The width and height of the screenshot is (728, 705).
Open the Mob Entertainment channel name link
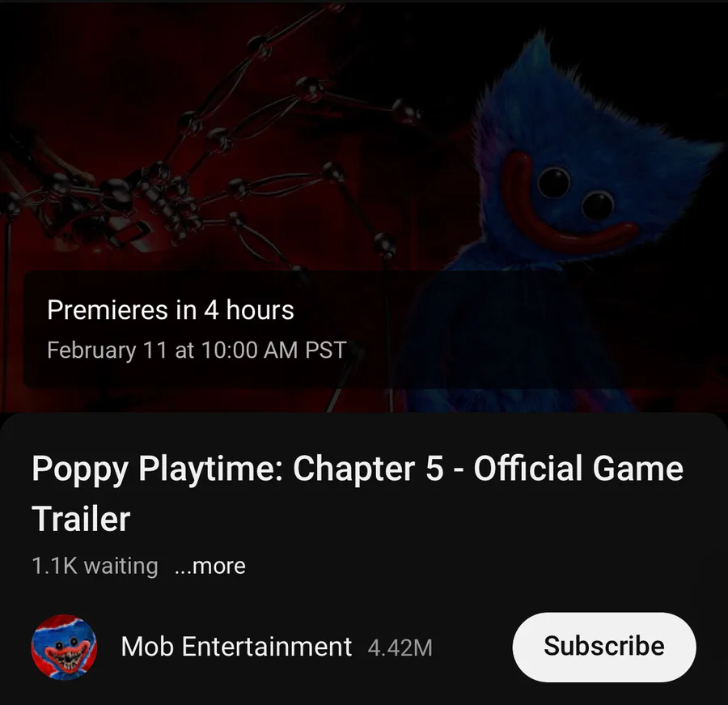pos(236,647)
